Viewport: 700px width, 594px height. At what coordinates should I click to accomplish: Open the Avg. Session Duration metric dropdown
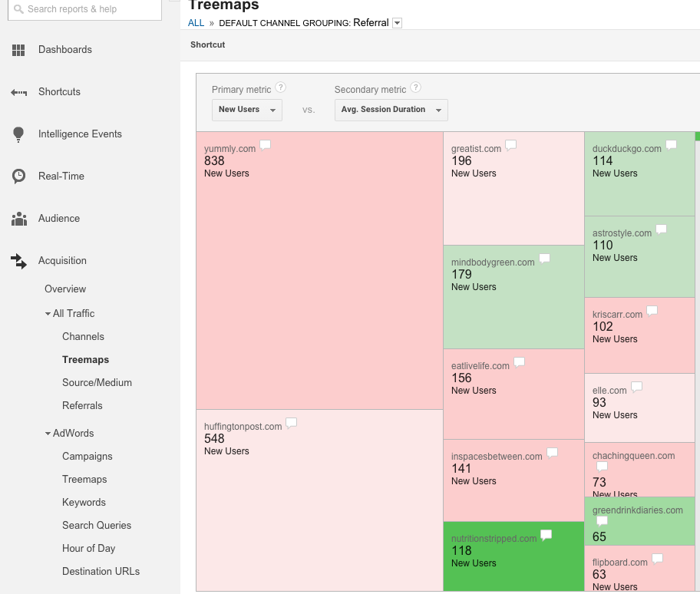pyautogui.click(x=390, y=110)
